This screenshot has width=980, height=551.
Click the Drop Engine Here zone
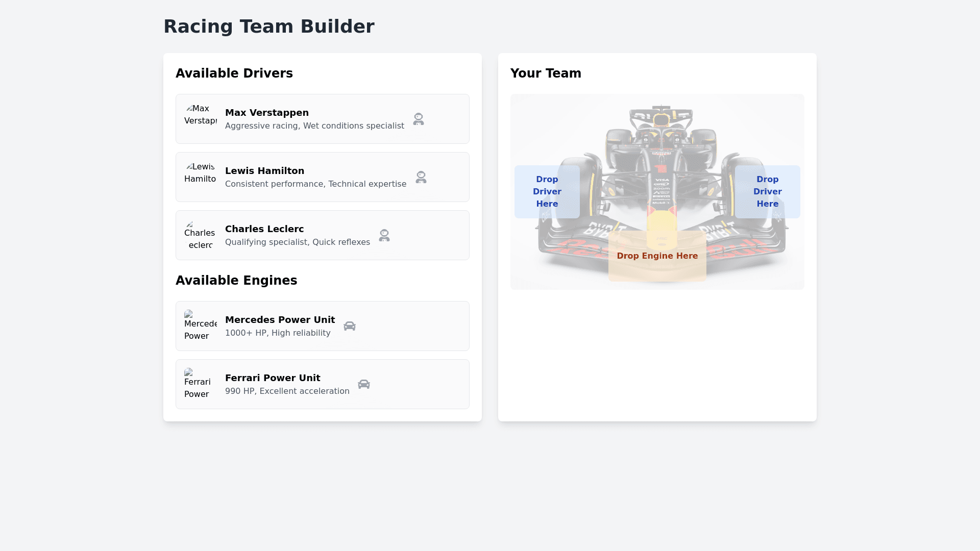(x=657, y=256)
